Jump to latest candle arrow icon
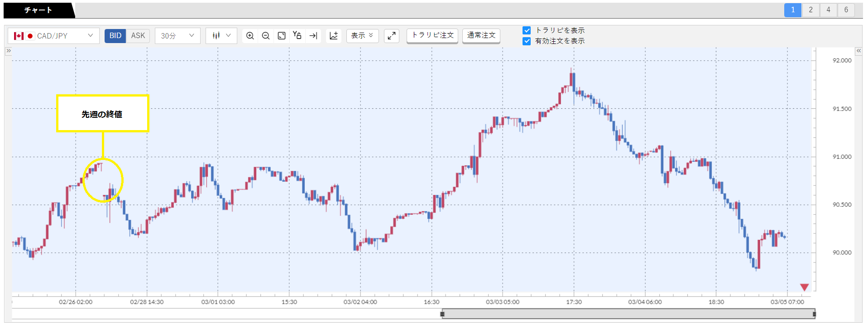Screen dimensions: 868x325 [x=313, y=36]
